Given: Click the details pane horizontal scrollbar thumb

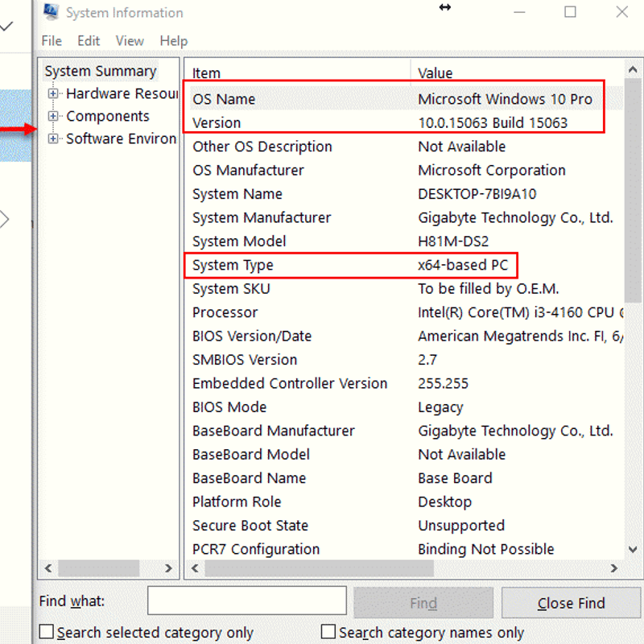Looking at the screenshot, I should point(319,568).
